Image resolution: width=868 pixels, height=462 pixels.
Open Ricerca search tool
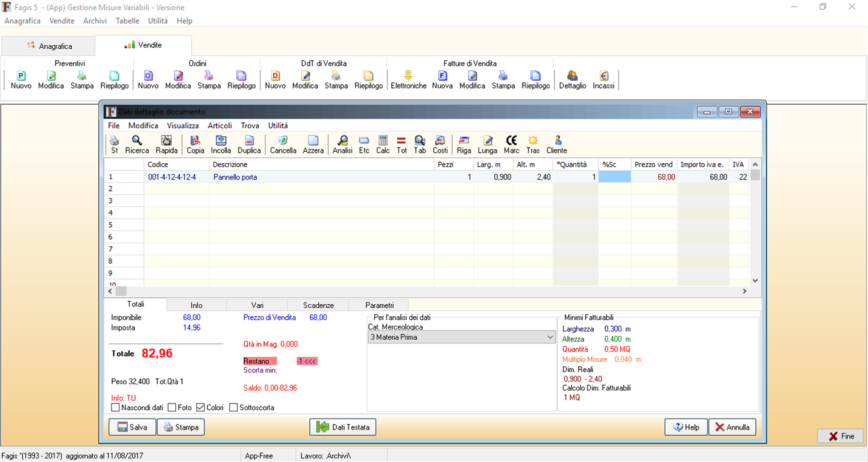pyautogui.click(x=137, y=145)
